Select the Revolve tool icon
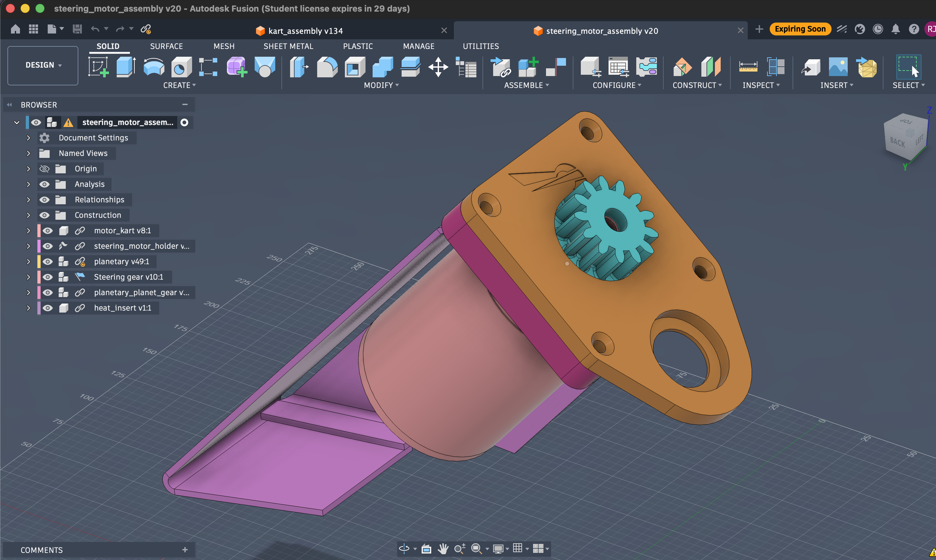Image resolution: width=936 pixels, height=560 pixels. click(154, 67)
